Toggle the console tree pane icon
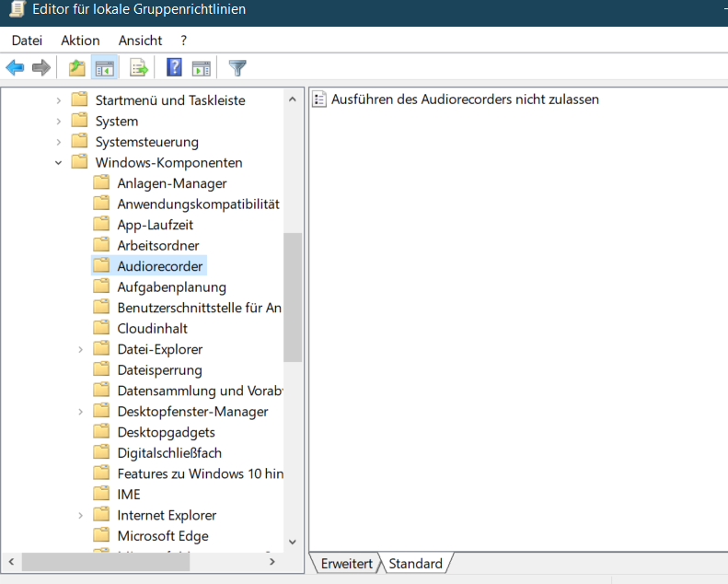Viewport: 728px width, 584px height. (x=105, y=68)
